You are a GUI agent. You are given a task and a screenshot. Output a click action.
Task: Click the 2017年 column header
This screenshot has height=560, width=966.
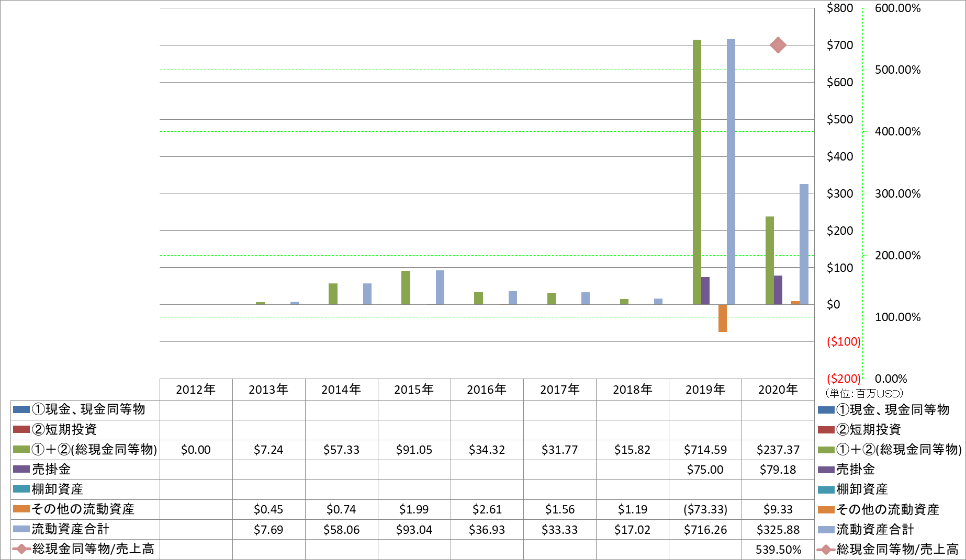point(560,390)
